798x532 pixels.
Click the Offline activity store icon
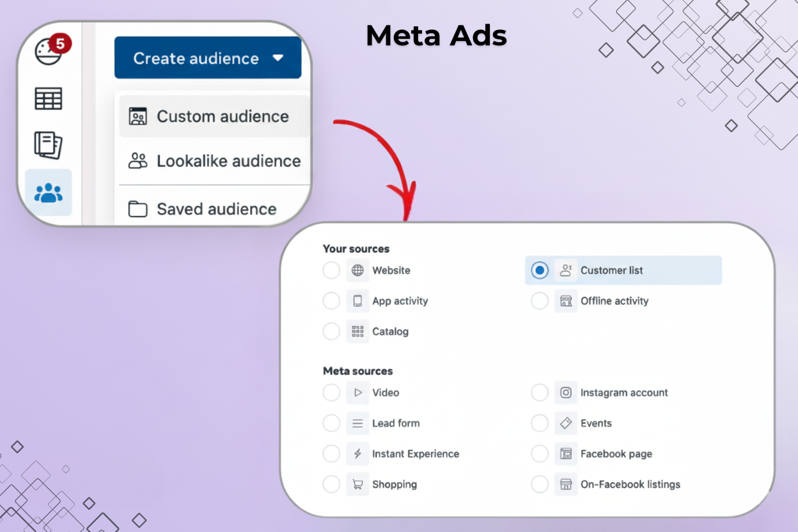566,301
